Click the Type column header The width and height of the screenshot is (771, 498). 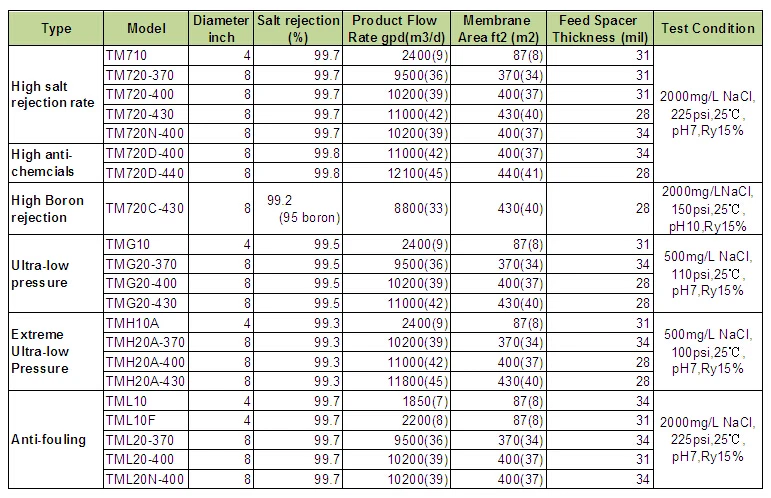[55, 28]
